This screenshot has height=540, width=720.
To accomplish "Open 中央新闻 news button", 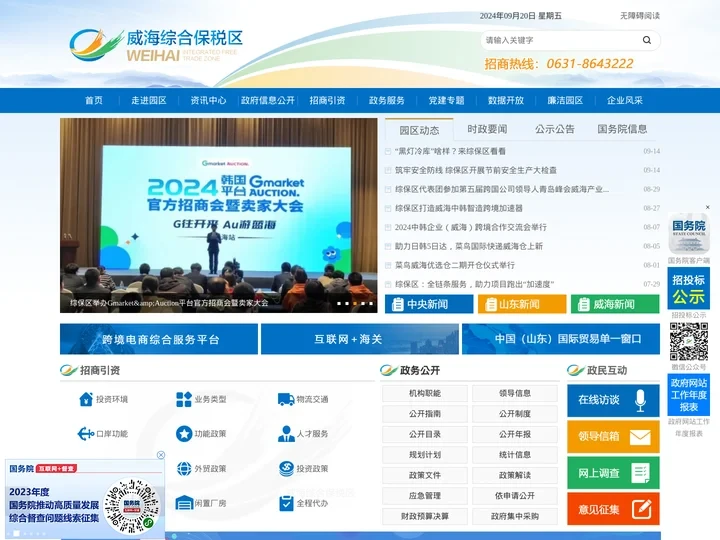I will 429,304.
